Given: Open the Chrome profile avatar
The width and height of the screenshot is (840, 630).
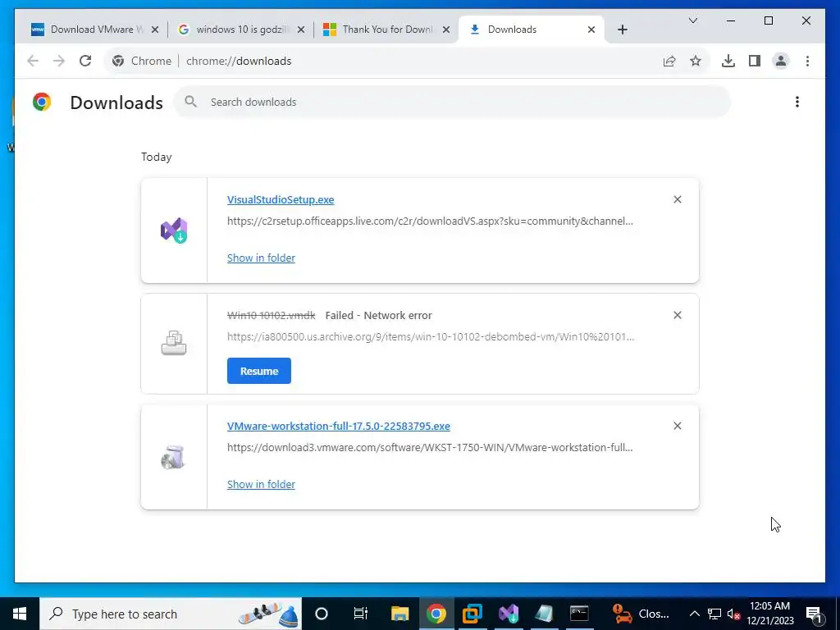Looking at the screenshot, I should (781, 61).
